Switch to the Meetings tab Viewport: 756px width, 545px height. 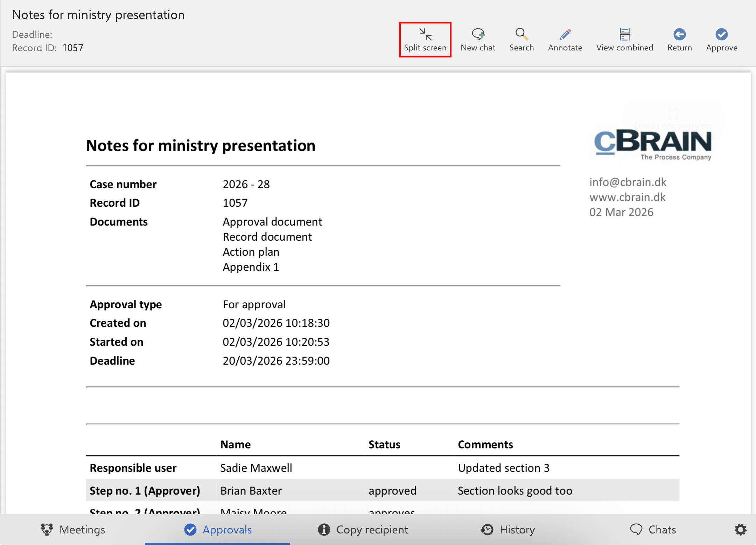pyautogui.click(x=73, y=530)
